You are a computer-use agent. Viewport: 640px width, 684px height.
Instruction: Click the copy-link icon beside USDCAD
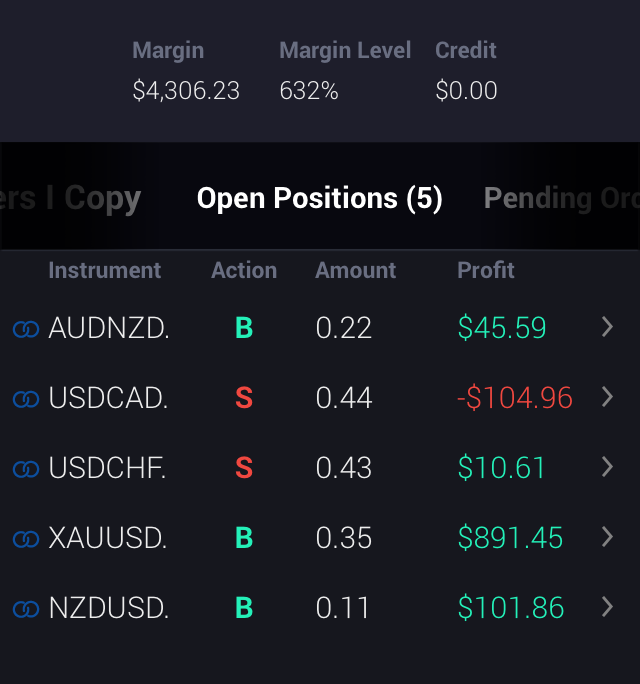click(25, 399)
